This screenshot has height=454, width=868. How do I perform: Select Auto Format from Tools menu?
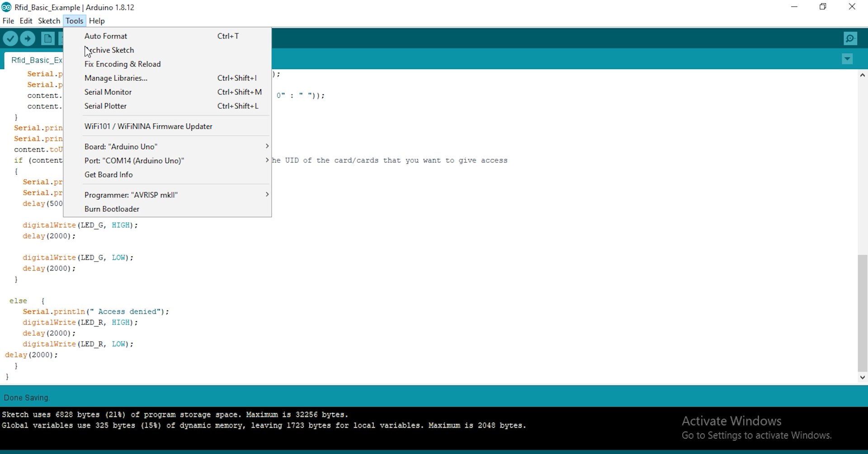pos(106,36)
